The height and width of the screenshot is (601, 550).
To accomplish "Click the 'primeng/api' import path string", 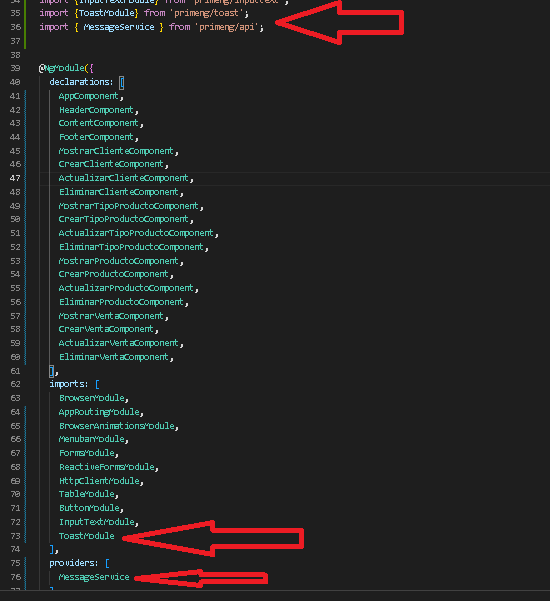I will 229,27.
